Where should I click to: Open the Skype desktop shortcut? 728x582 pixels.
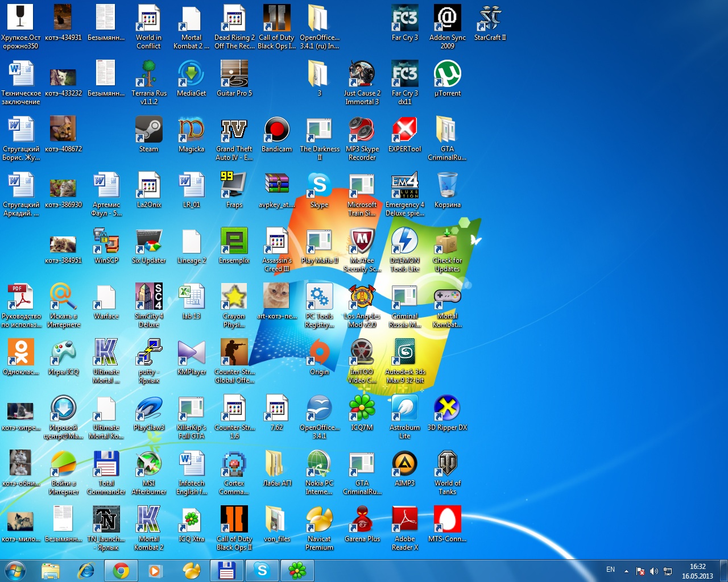point(319,190)
